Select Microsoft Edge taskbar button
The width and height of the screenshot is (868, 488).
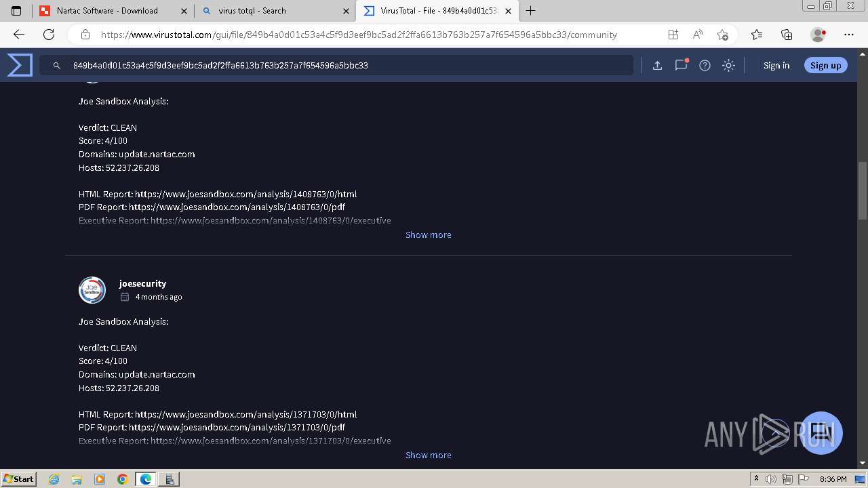146,479
